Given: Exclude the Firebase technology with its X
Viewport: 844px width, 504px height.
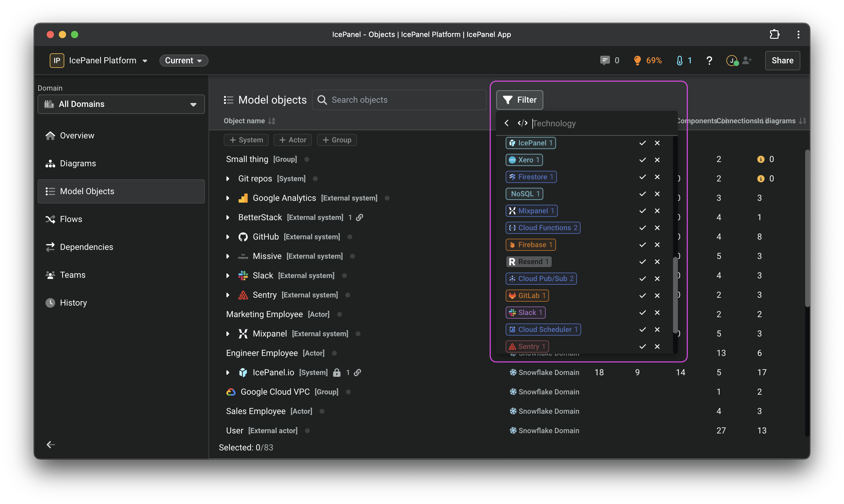Looking at the screenshot, I should tap(657, 245).
